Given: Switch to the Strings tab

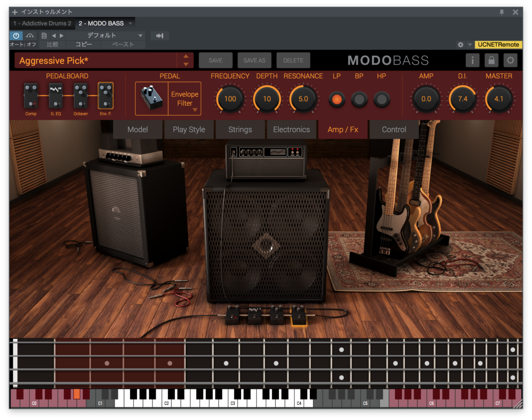Looking at the screenshot, I should (x=240, y=129).
